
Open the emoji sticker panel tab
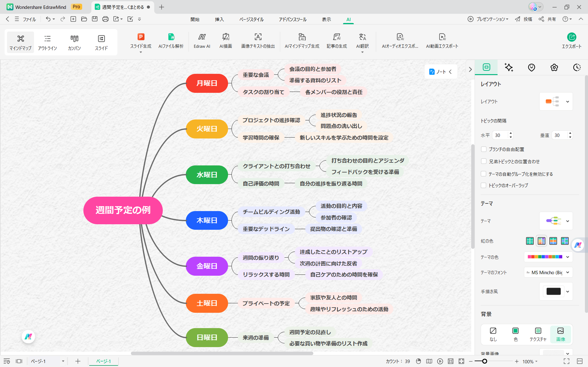coord(532,67)
